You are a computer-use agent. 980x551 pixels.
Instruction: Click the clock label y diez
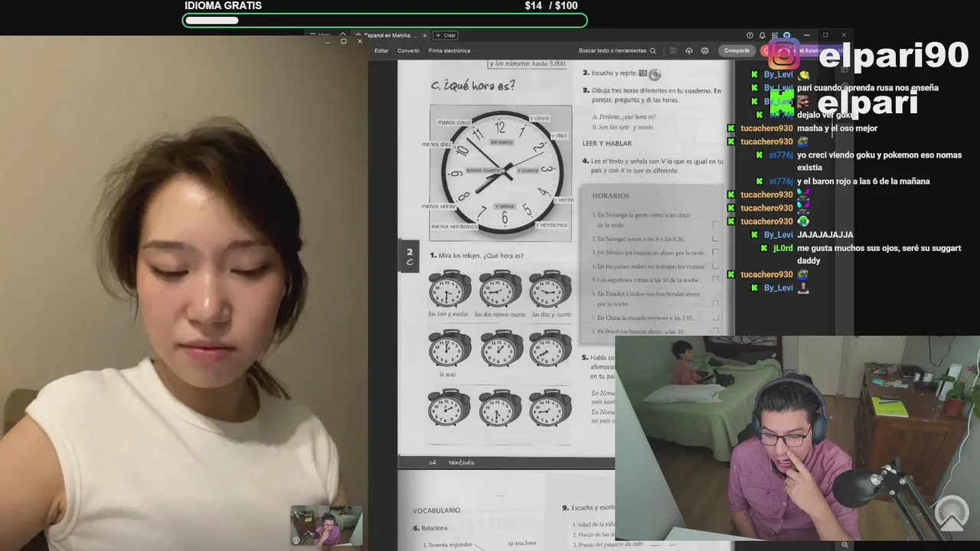559,135
